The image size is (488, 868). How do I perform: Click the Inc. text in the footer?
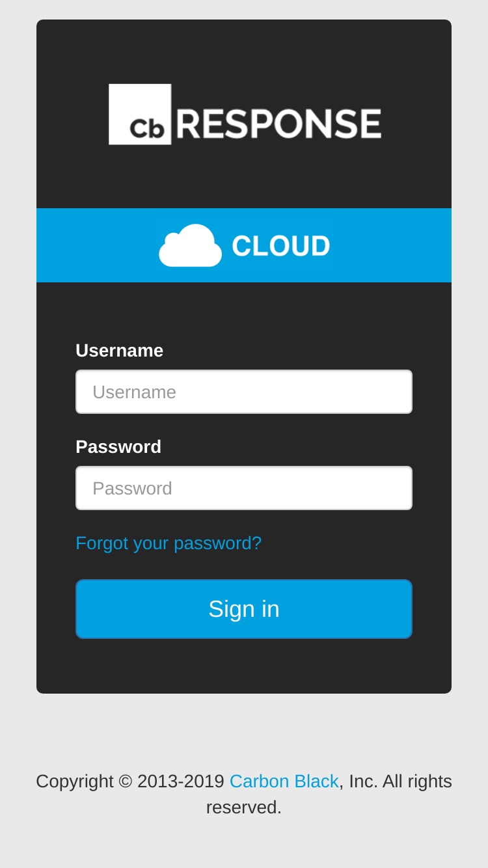pos(363,781)
